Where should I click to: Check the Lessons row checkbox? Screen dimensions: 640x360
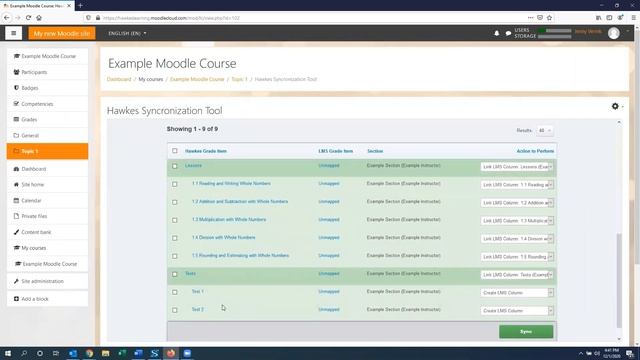(175, 166)
